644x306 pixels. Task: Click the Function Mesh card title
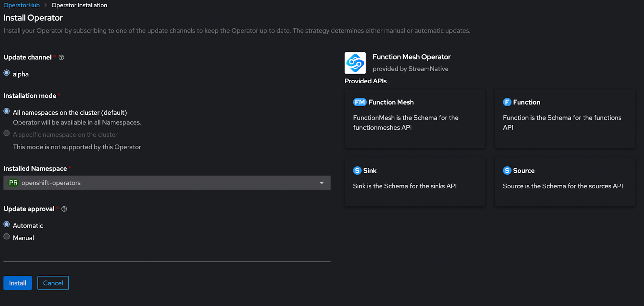coord(391,102)
